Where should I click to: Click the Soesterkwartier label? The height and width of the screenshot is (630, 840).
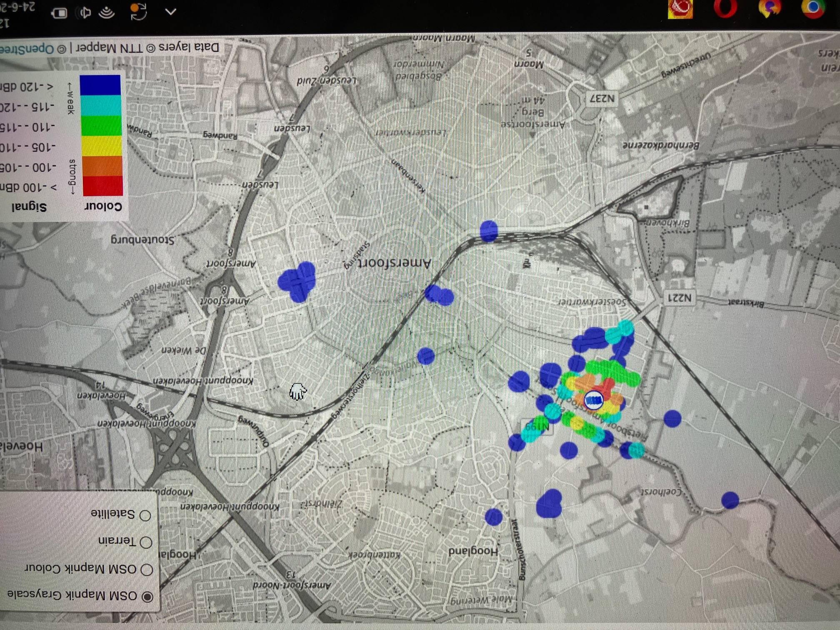point(592,302)
